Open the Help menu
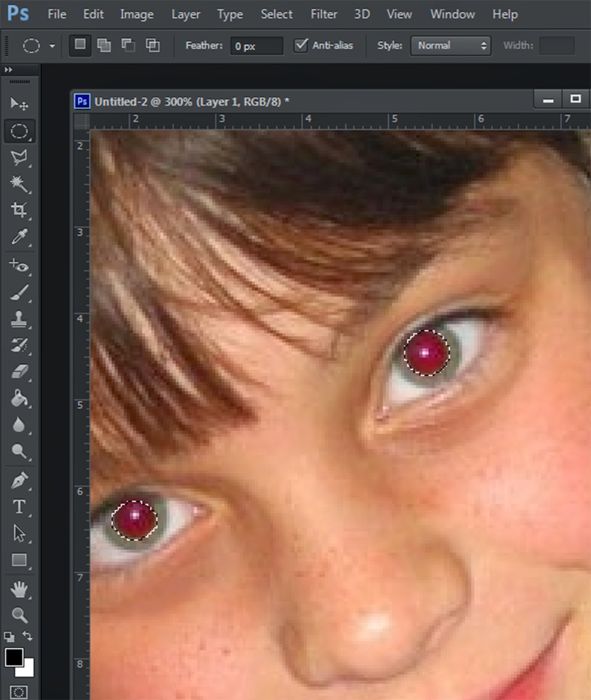 click(505, 14)
